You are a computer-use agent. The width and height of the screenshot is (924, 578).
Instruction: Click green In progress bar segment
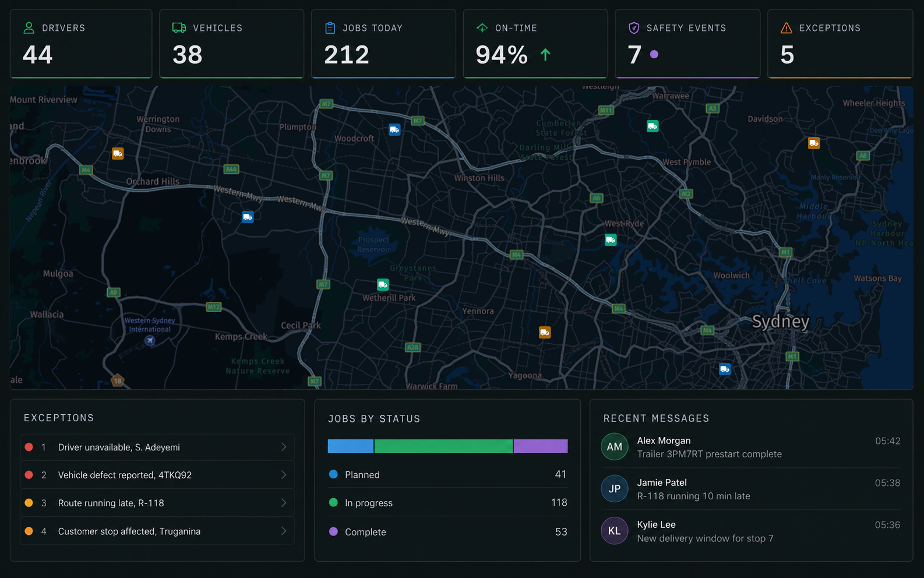[443, 446]
